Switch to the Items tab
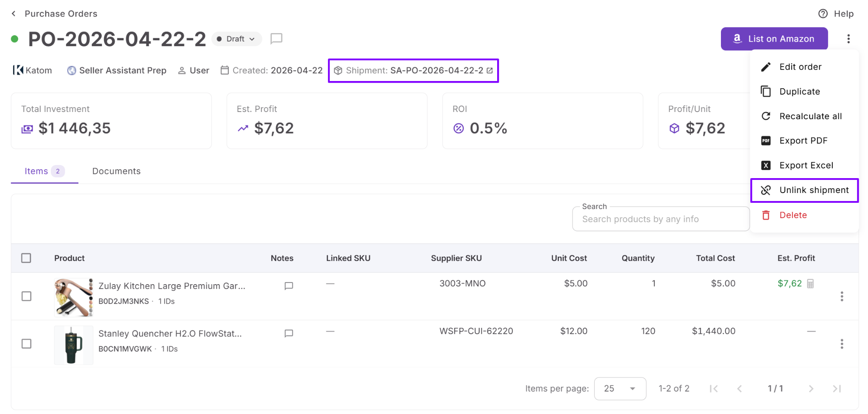Image resolution: width=868 pixels, height=414 pixels. coord(45,171)
